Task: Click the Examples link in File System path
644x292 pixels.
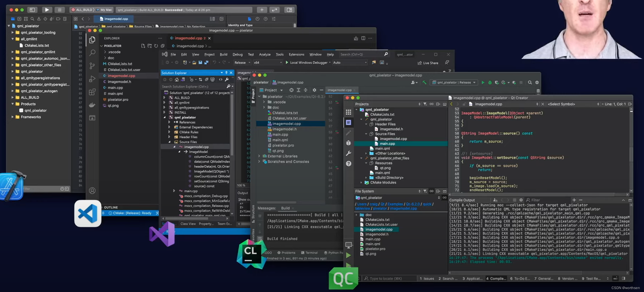Action: point(395,204)
